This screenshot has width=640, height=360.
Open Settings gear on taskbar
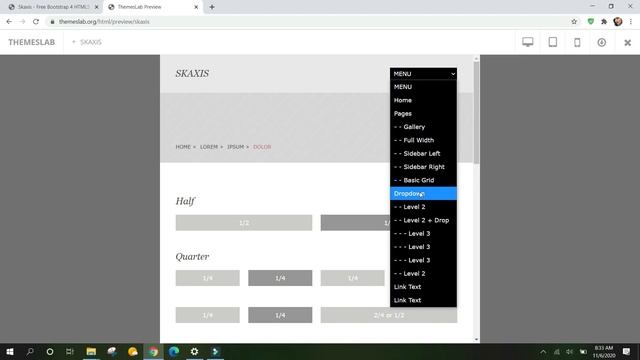click(x=195, y=351)
